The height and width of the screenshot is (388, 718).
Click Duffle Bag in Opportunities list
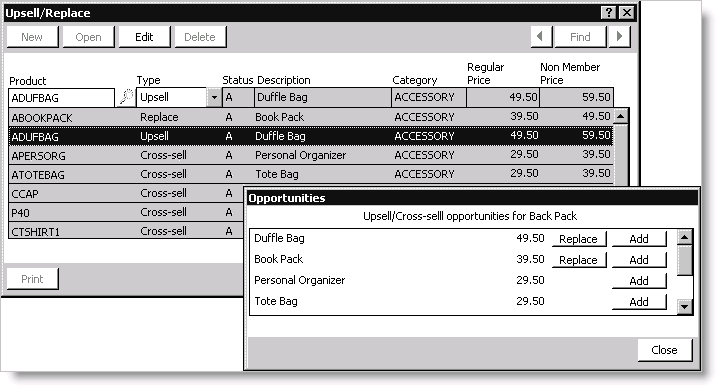click(279, 238)
